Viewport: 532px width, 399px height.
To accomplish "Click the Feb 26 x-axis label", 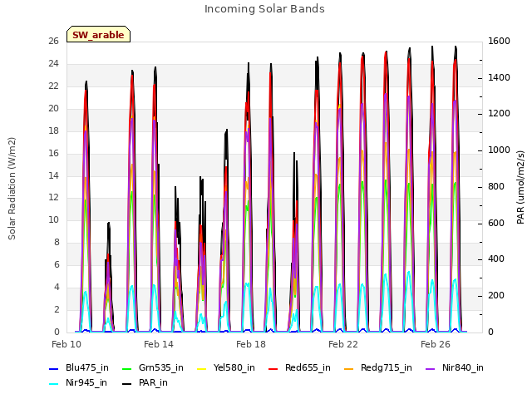I will 436,344.
